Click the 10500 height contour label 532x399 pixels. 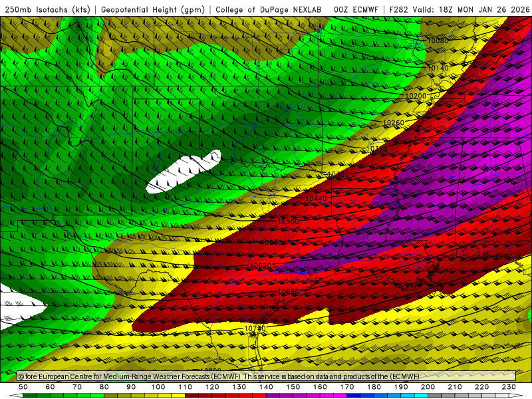[289, 221]
